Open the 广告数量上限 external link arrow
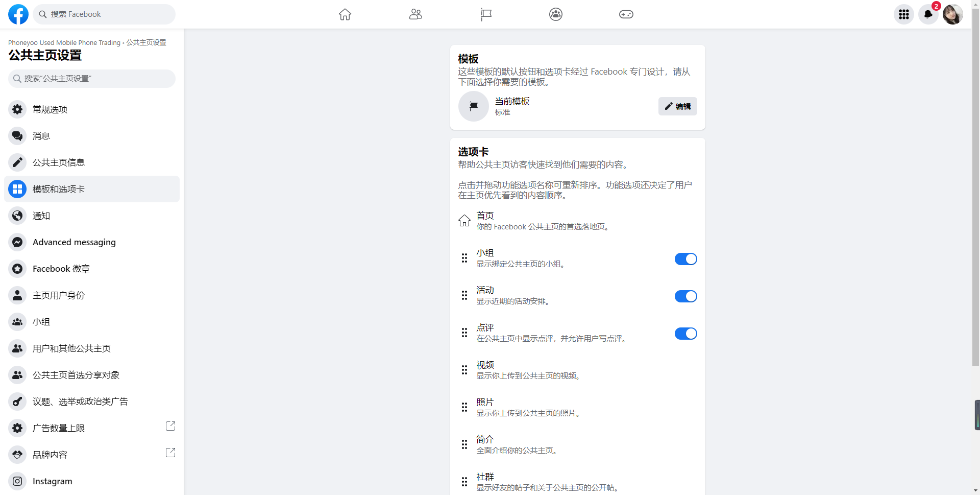Viewport: 980px width, 495px height. [x=170, y=426]
